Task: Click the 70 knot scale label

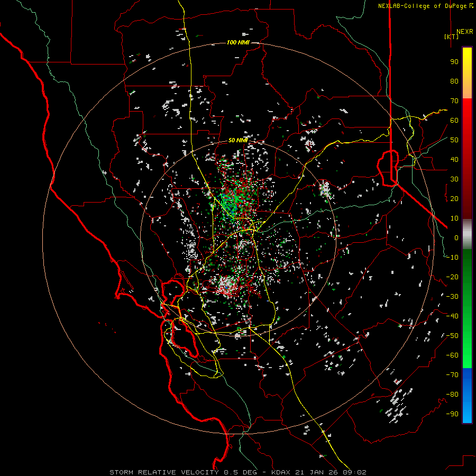Action: (x=454, y=101)
